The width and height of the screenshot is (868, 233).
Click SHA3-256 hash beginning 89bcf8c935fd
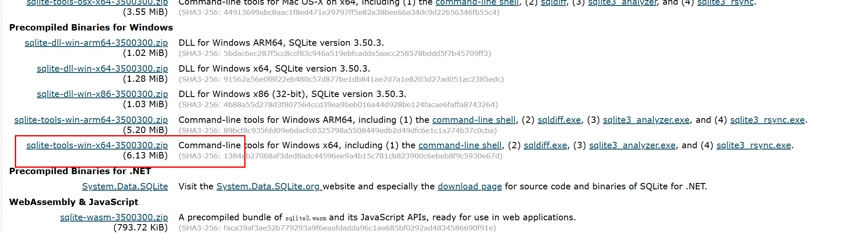tap(338, 130)
